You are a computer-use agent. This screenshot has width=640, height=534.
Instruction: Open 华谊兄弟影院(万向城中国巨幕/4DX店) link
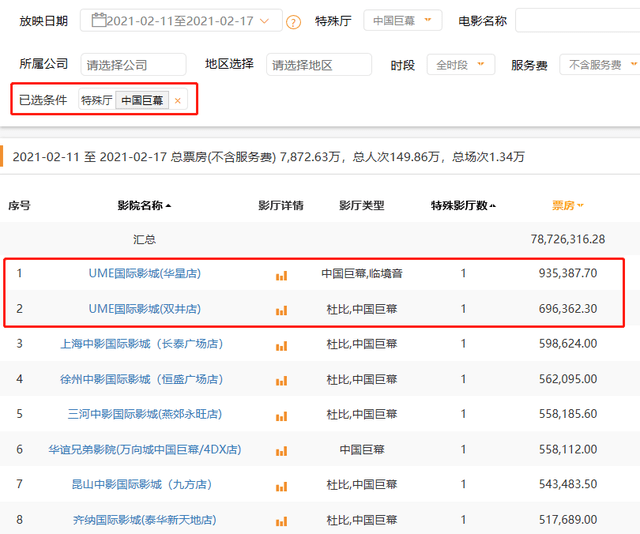click(144, 449)
